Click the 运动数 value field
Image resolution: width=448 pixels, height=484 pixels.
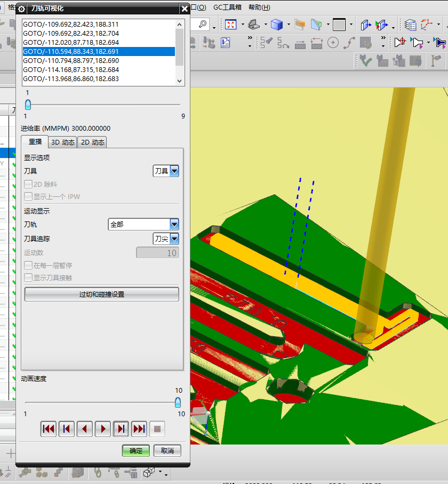click(x=157, y=253)
